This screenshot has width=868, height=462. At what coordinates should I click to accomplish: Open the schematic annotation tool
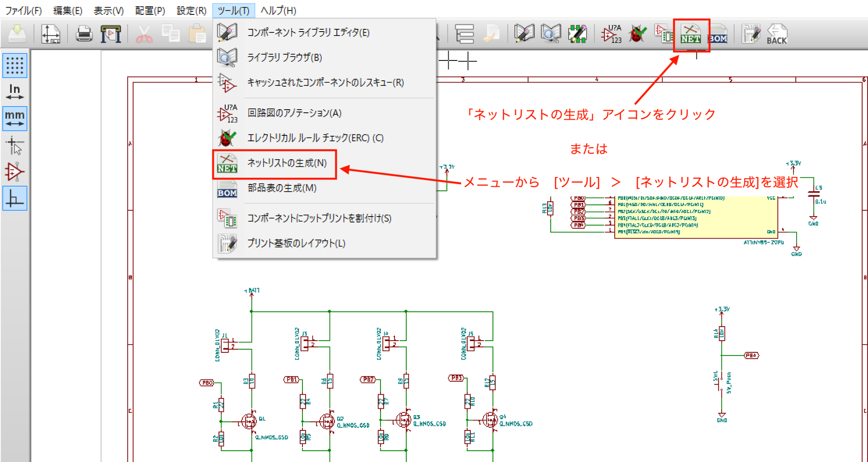(612, 33)
